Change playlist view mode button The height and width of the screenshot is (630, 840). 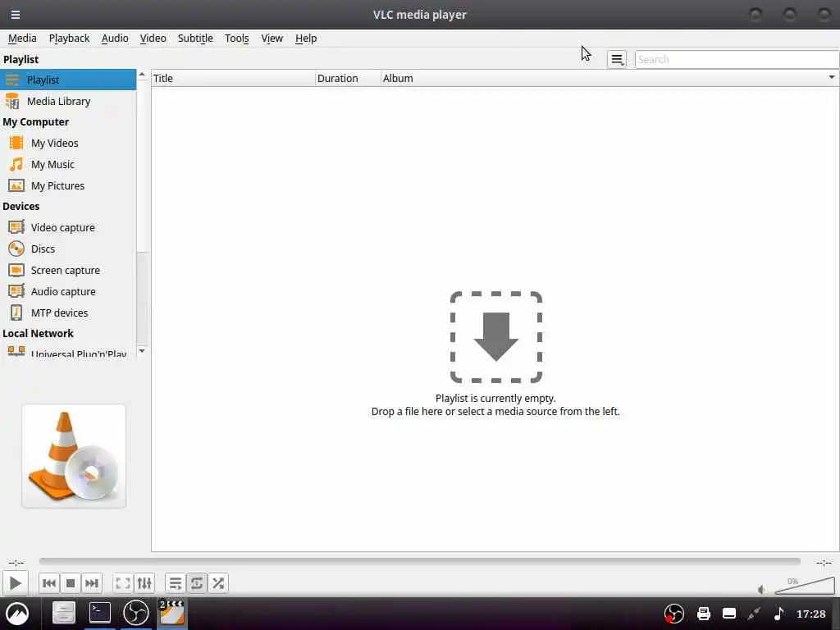(617, 59)
